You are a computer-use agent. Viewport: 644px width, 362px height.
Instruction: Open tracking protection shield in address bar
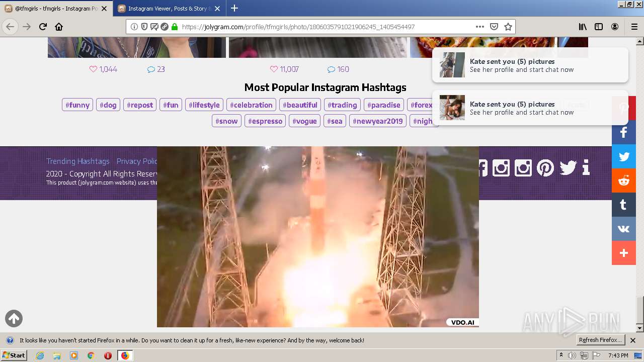pyautogui.click(x=144, y=27)
